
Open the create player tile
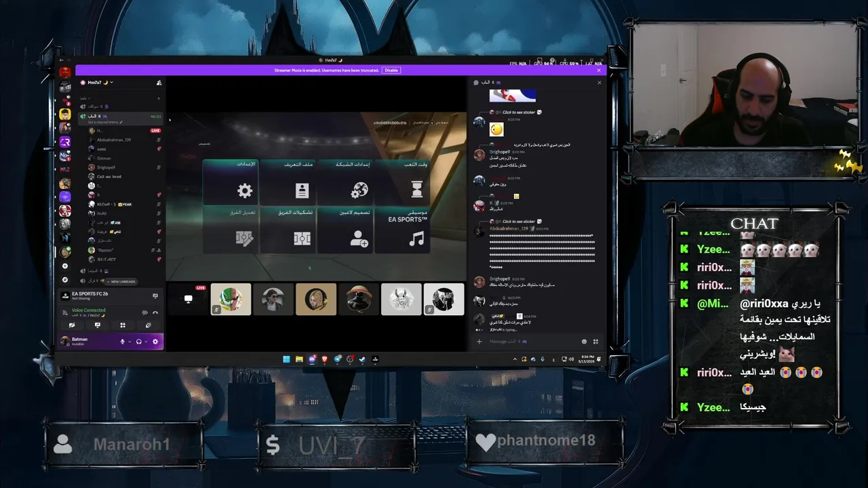coord(345,230)
